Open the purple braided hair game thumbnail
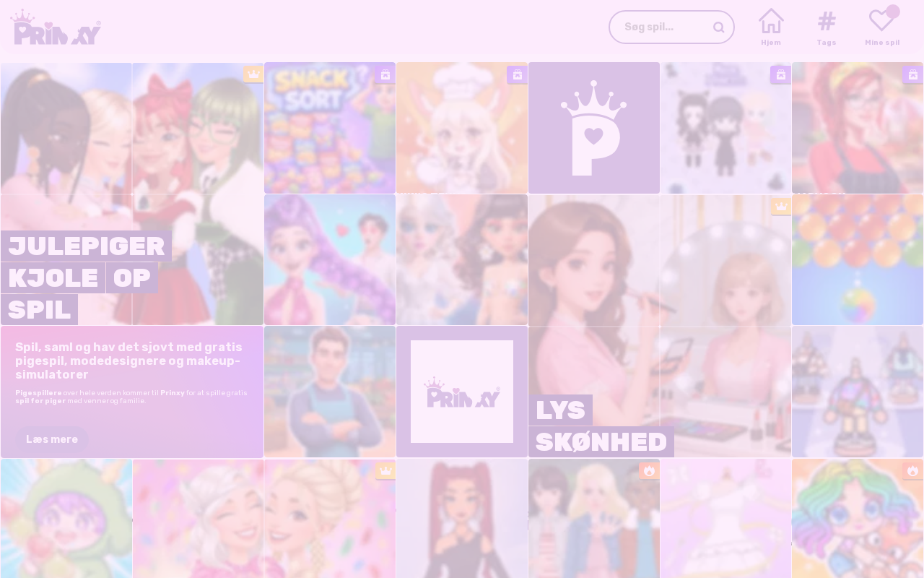This screenshot has height=578, width=924. coord(330,260)
